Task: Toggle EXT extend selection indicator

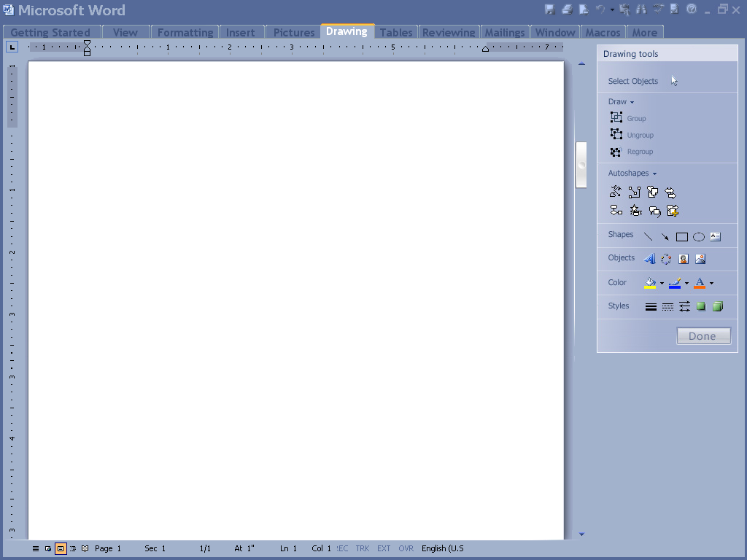Action: pos(384,548)
